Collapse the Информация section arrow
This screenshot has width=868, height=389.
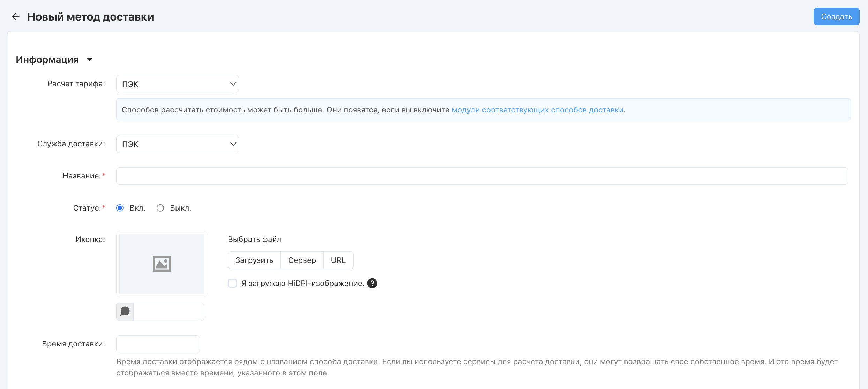(x=89, y=59)
